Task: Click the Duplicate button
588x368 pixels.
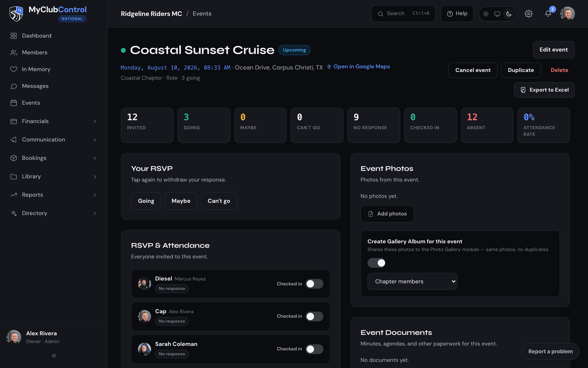Action: pos(521,70)
